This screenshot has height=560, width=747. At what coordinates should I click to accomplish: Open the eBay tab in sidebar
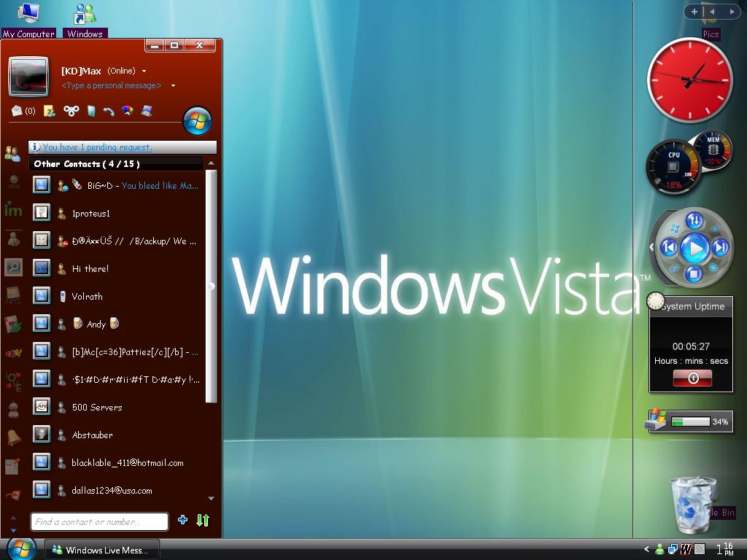tap(13, 353)
